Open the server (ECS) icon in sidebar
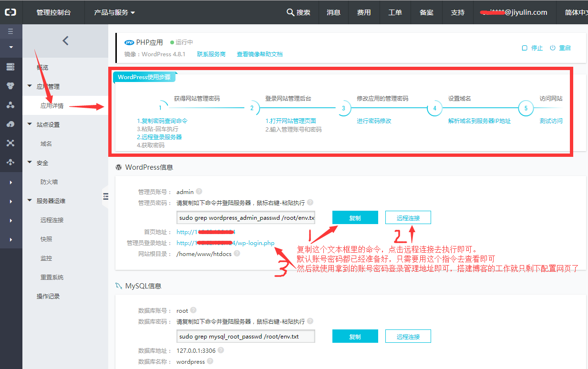Viewport: 588px width, 369px height. [10, 67]
